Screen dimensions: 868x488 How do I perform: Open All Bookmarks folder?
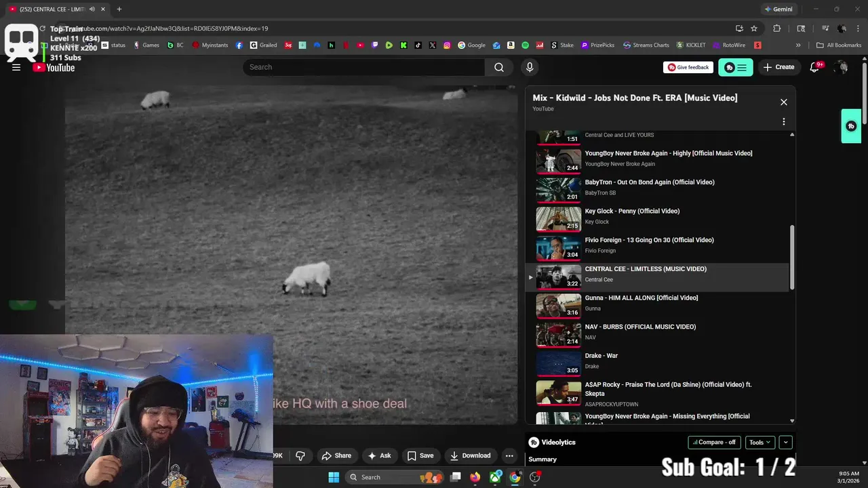(x=840, y=45)
